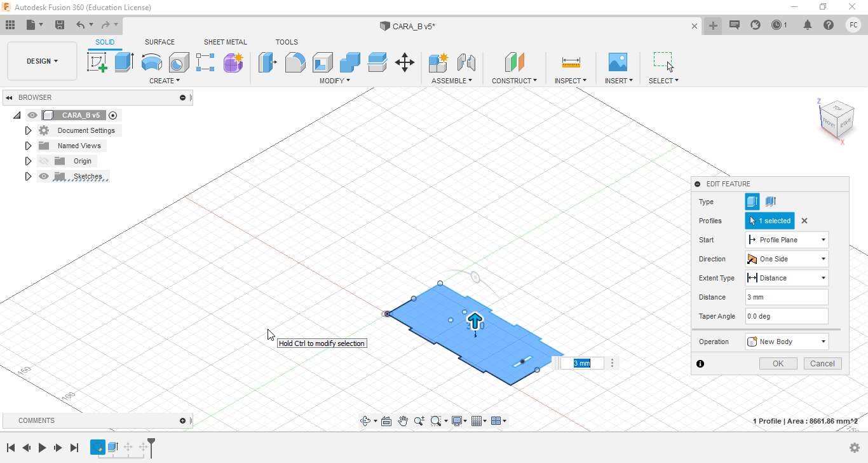
Task: Click the Taper Angle field
Action: coord(787,316)
